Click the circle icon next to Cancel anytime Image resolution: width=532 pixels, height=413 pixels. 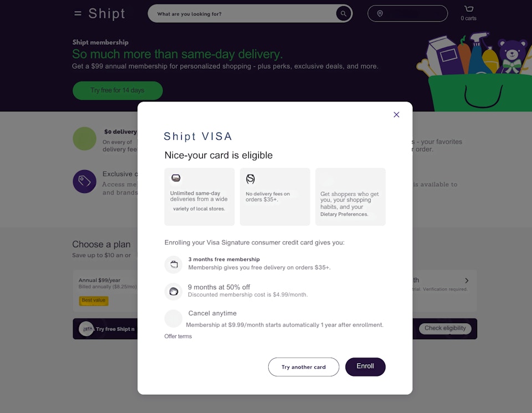point(173,318)
